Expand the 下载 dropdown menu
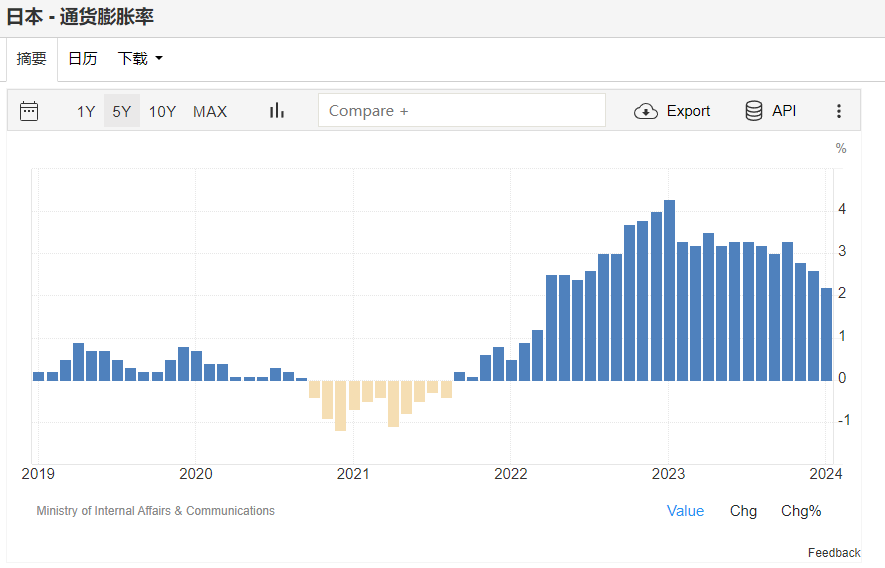Image resolution: width=885 pixels, height=568 pixels. point(140,59)
